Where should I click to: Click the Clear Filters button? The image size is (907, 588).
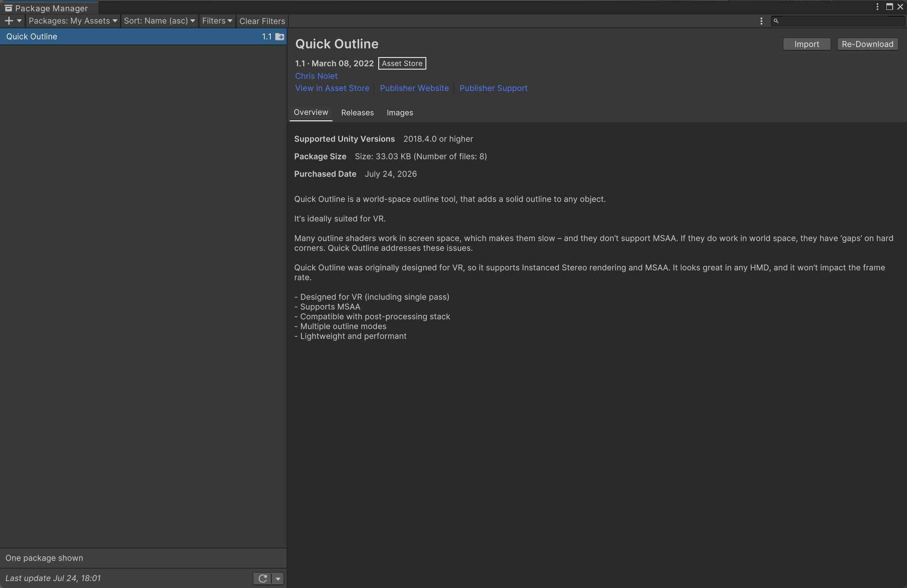point(262,21)
